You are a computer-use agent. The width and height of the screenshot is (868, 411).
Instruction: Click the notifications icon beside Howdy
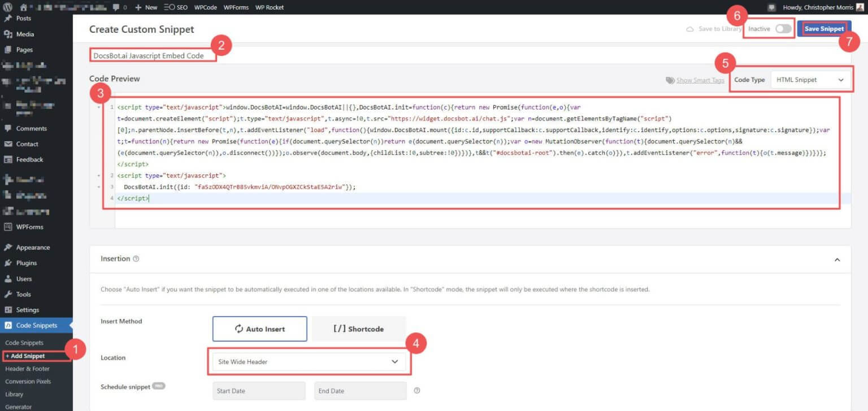pyautogui.click(x=771, y=7)
